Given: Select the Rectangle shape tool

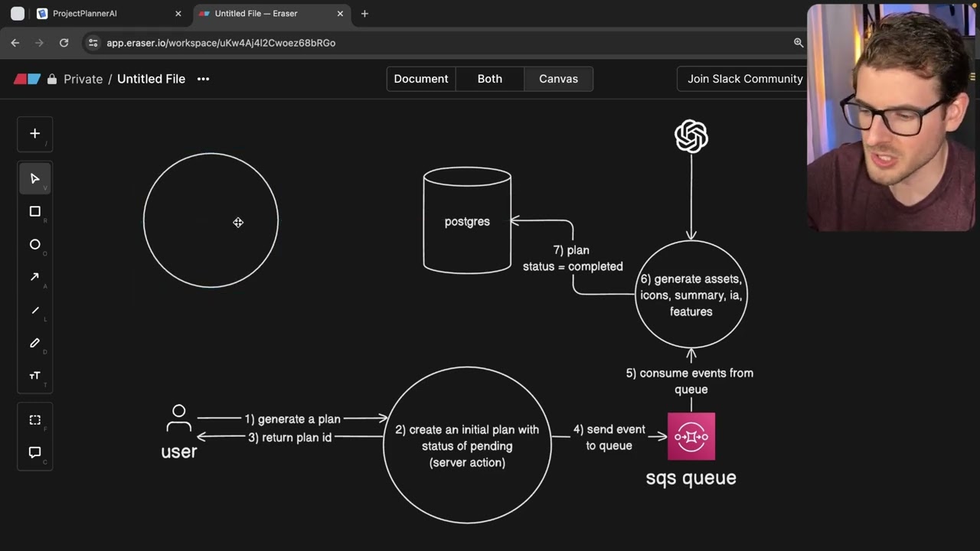Looking at the screenshot, I should point(34,211).
